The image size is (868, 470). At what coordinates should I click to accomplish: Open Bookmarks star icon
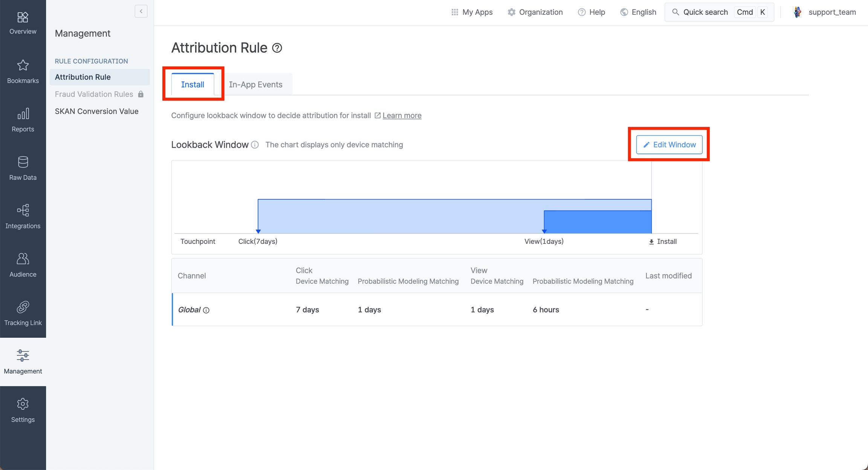coord(23,66)
